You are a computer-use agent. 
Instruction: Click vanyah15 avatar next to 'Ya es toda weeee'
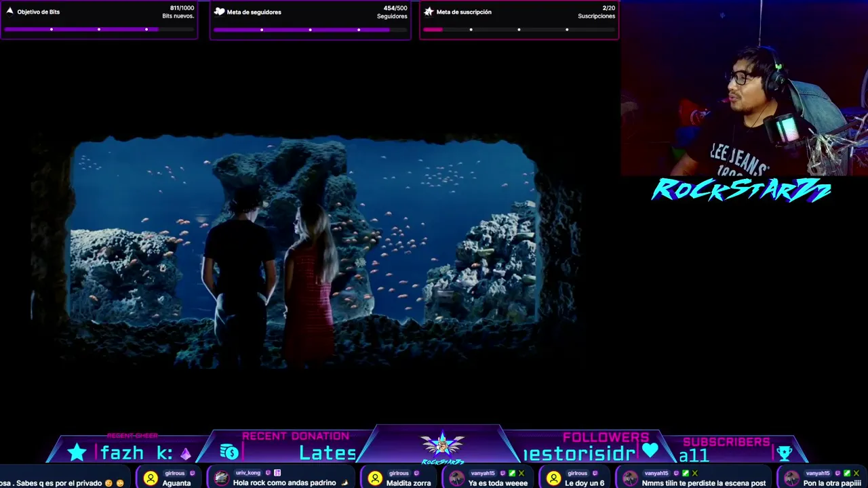point(456,479)
